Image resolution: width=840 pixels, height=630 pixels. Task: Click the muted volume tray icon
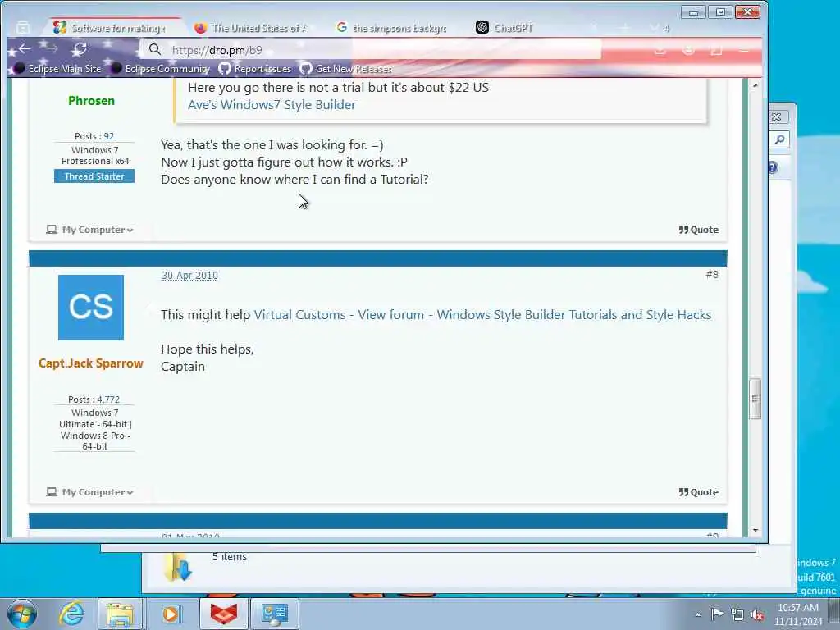757,614
